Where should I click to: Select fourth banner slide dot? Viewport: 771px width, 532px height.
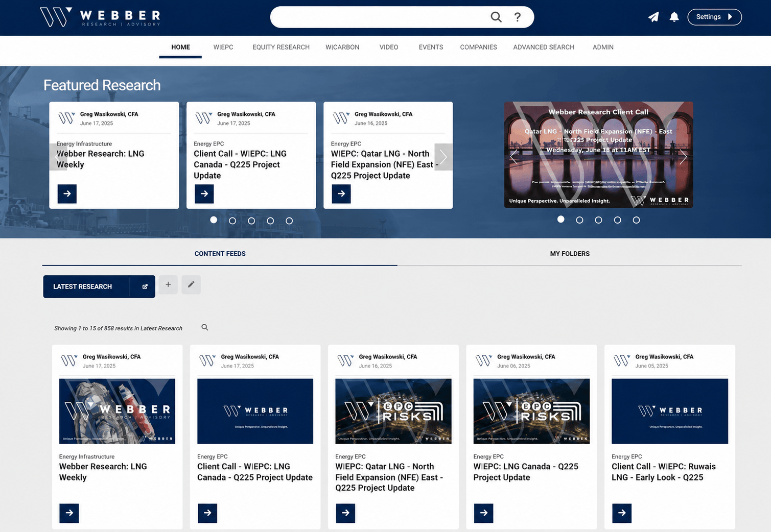click(x=617, y=220)
